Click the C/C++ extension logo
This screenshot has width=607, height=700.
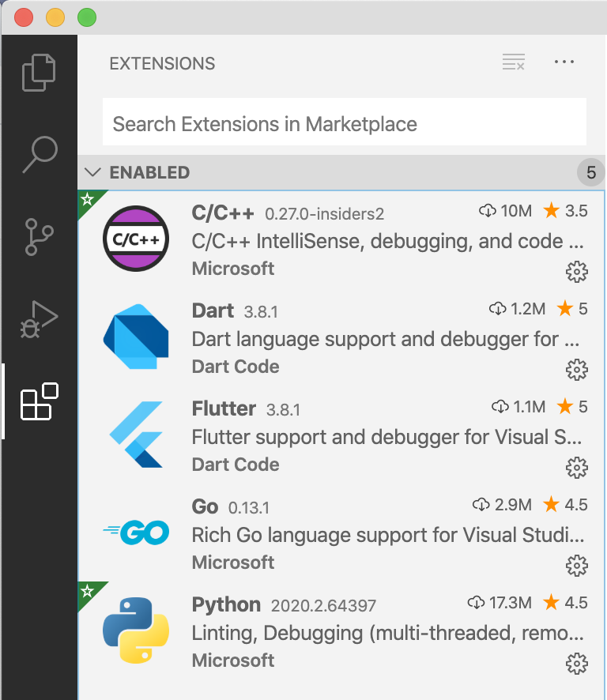tap(136, 239)
